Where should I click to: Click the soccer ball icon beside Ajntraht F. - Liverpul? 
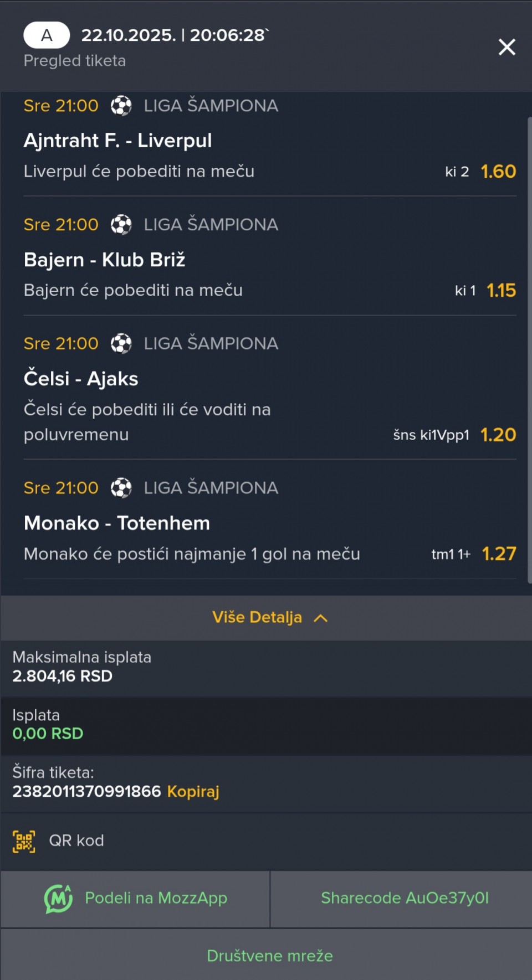(121, 105)
